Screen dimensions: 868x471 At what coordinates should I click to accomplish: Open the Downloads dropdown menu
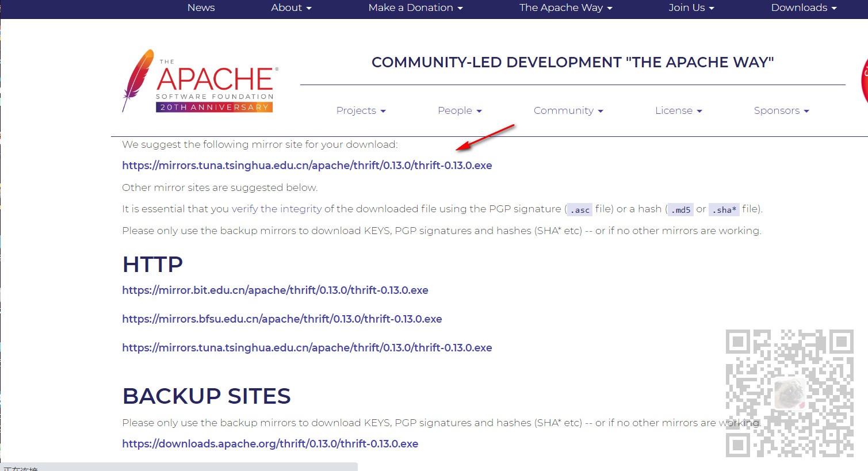[804, 7]
